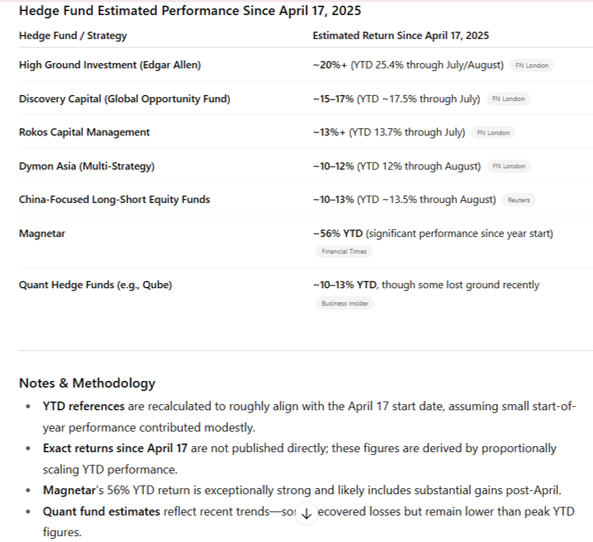
Task: Click the Magnetar row name
Action: click(42, 233)
